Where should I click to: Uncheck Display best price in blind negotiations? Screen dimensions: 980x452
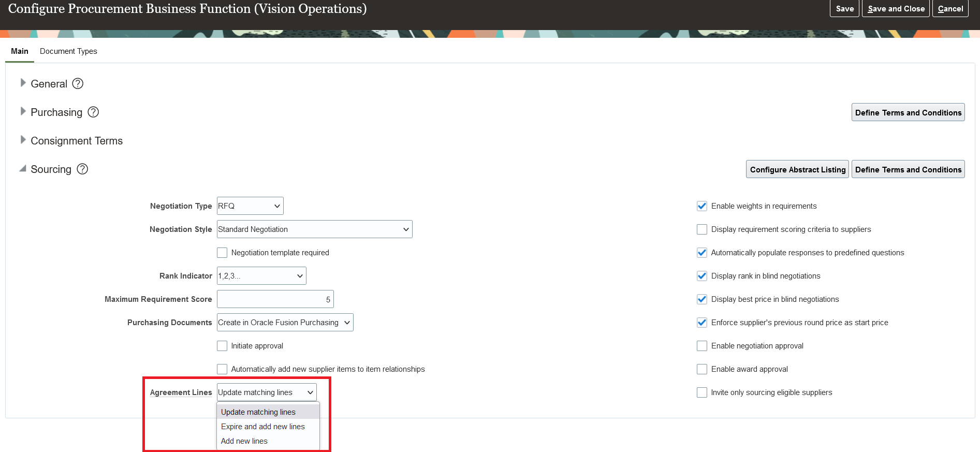(702, 299)
